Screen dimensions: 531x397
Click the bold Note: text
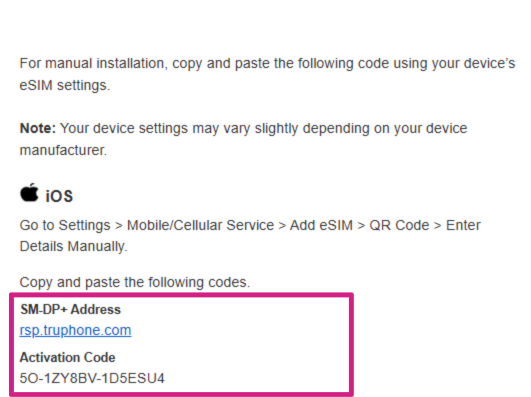point(38,128)
